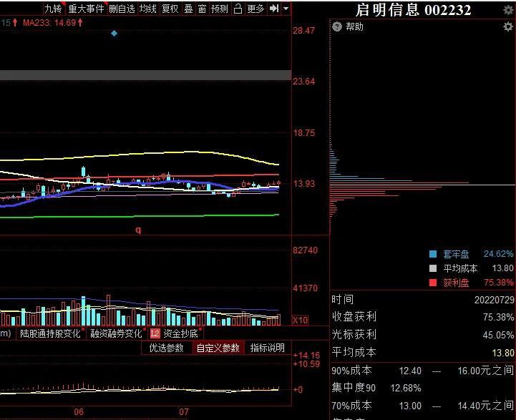The height and width of the screenshot is (420, 516).
Task: Click the 窗 window button
Action: (x=202, y=9)
